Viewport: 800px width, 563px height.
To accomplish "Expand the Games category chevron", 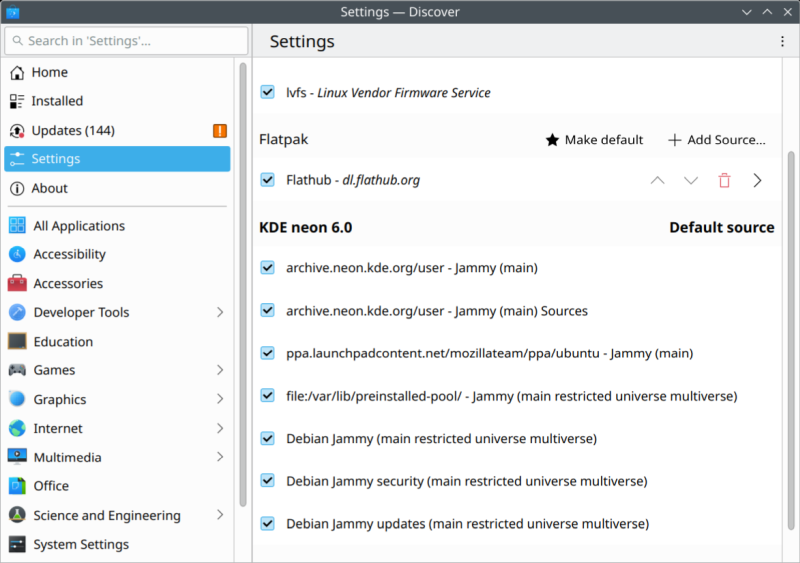I will point(220,371).
